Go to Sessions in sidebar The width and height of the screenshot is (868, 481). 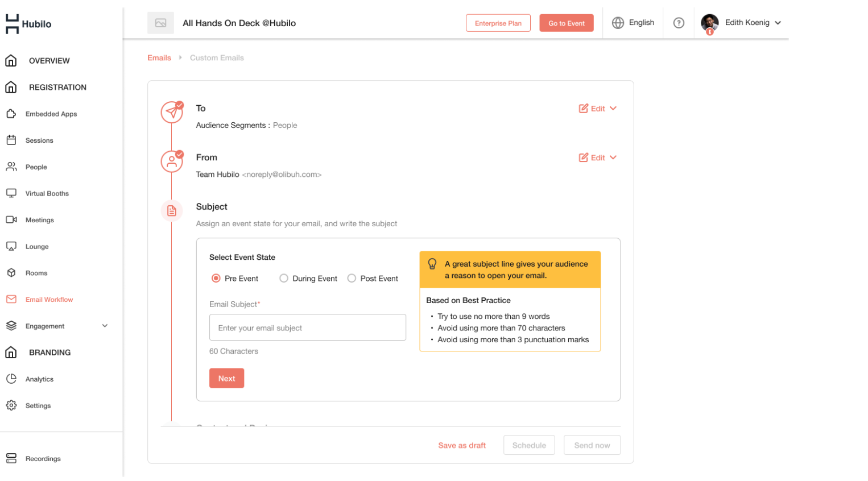[x=39, y=140]
